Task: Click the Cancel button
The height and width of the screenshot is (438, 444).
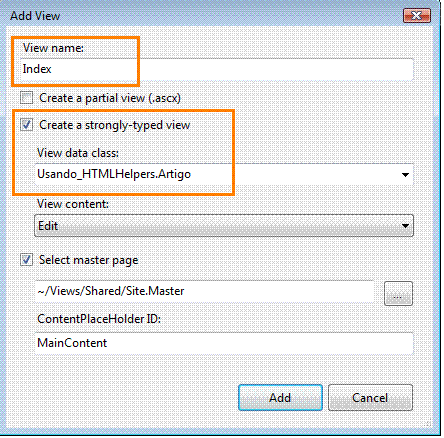Action: coord(370,397)
